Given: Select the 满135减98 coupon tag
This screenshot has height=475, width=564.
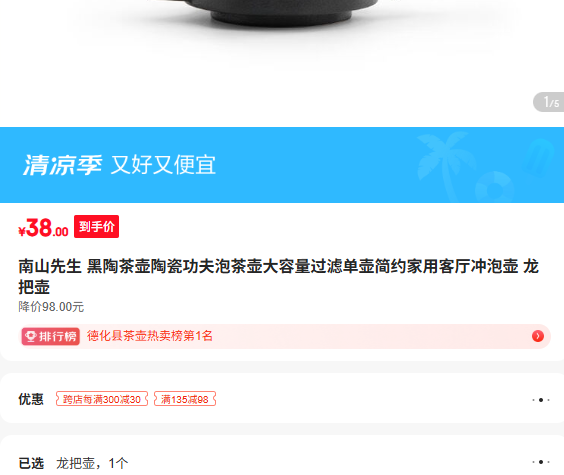Looking at the screenshot, I should 185,399.
